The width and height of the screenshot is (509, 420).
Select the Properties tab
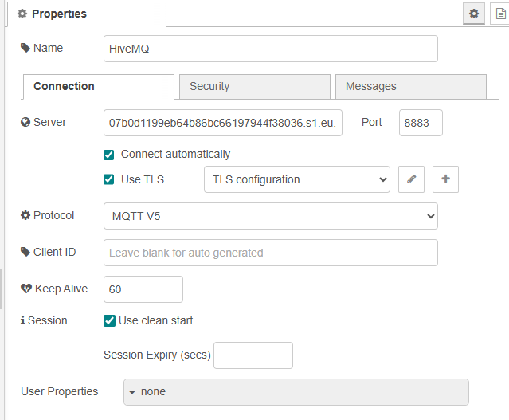[87, 14]
